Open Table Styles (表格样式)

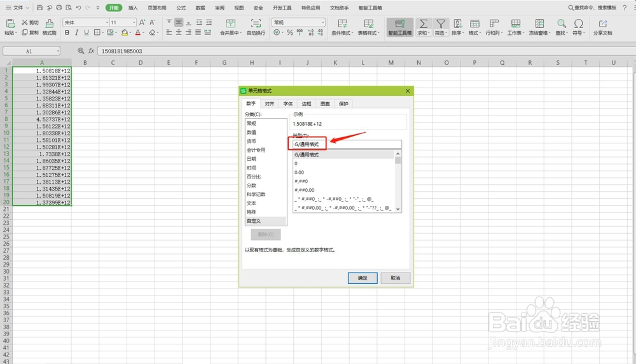[x=368, y=27]
